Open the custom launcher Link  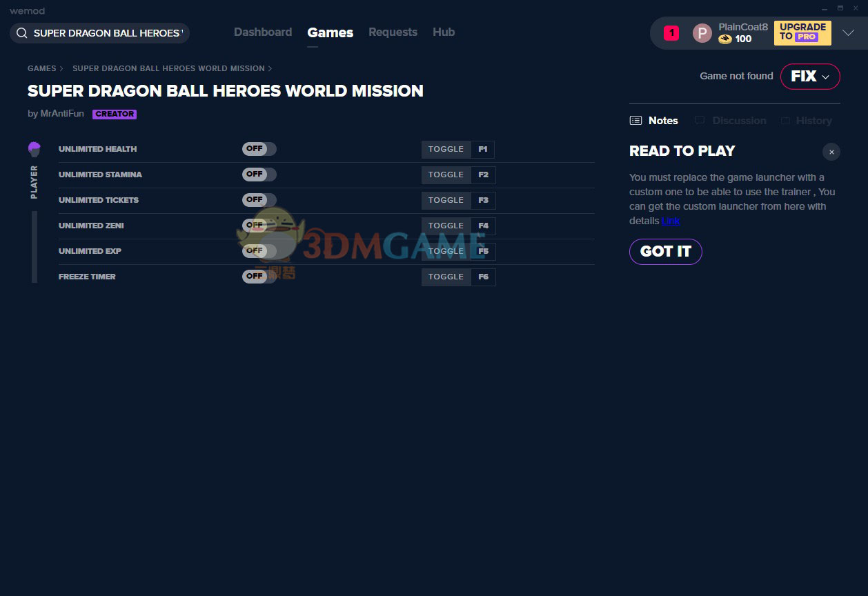tap(671, 221)
